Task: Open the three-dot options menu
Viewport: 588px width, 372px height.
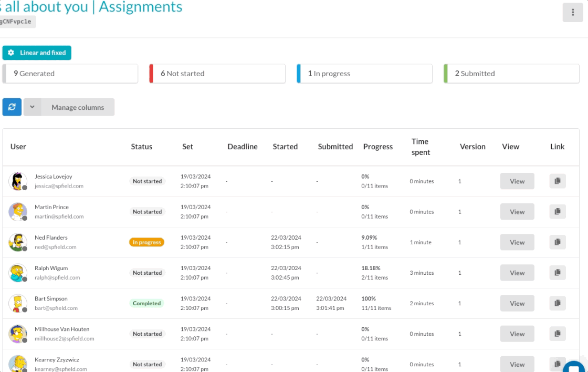Action: [573, 12]
